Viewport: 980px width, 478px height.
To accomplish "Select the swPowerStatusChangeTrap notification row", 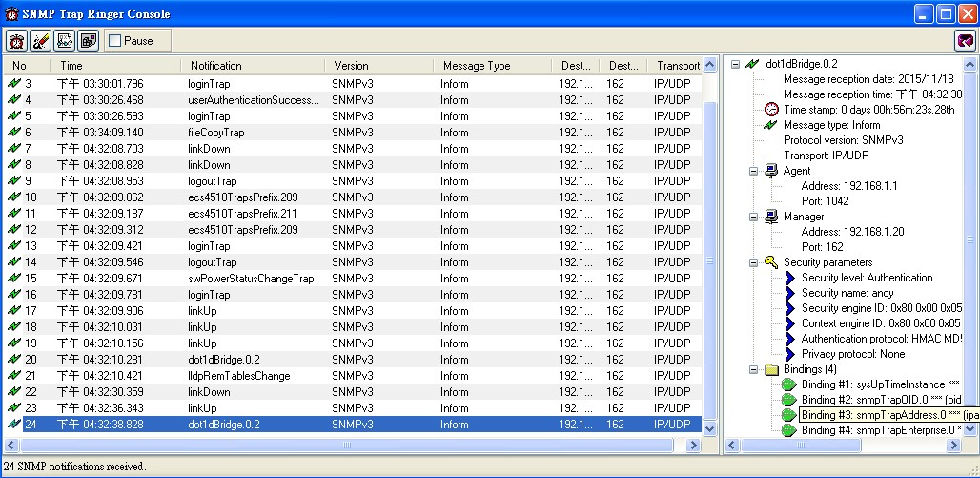I will [x=353, y=279].
